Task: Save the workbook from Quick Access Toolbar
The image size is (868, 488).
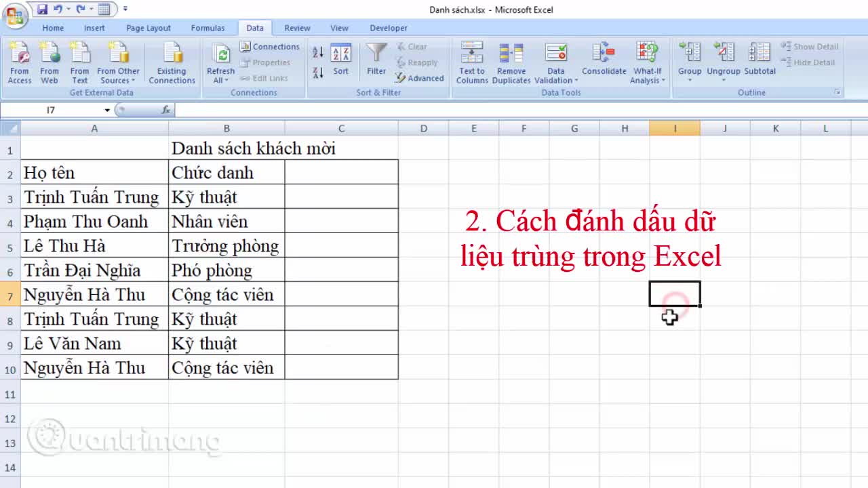Action: pos(42,9)
